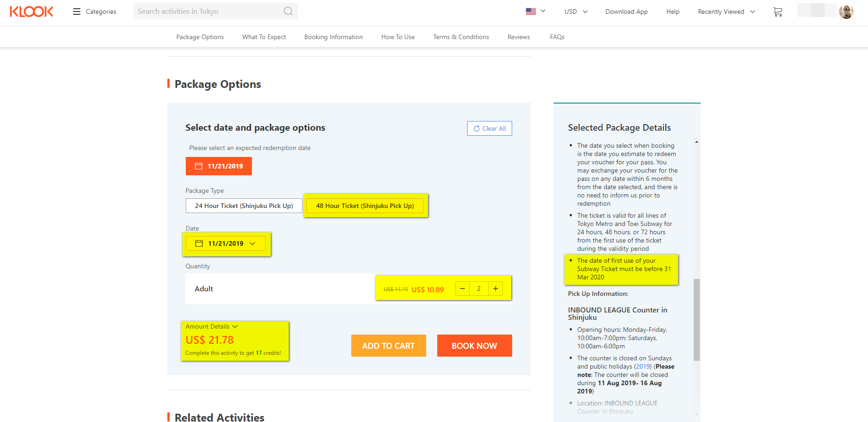Click the 'Complete this activity to get 17 credits' text
The width and height of the screenshot is (868, 422).
[233, 353]
